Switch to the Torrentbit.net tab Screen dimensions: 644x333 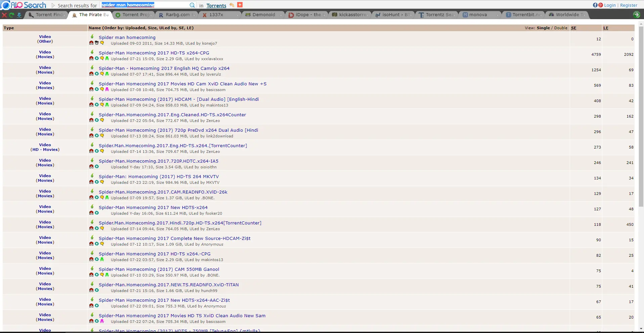(524, 15)
